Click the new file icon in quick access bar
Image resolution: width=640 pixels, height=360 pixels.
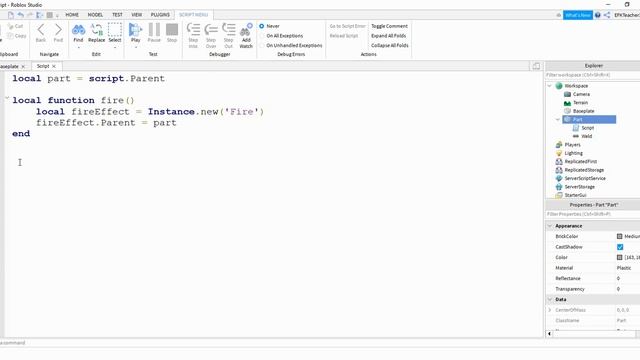tap(11, 15)
